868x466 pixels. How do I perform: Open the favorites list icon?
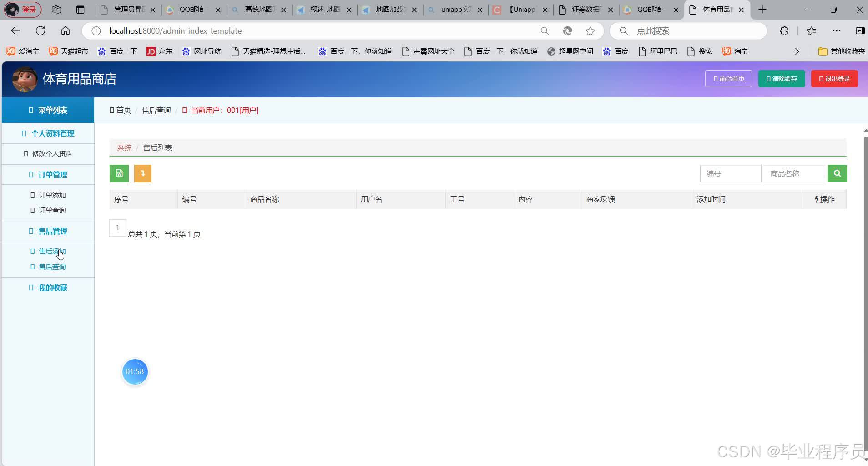[812, 31]
